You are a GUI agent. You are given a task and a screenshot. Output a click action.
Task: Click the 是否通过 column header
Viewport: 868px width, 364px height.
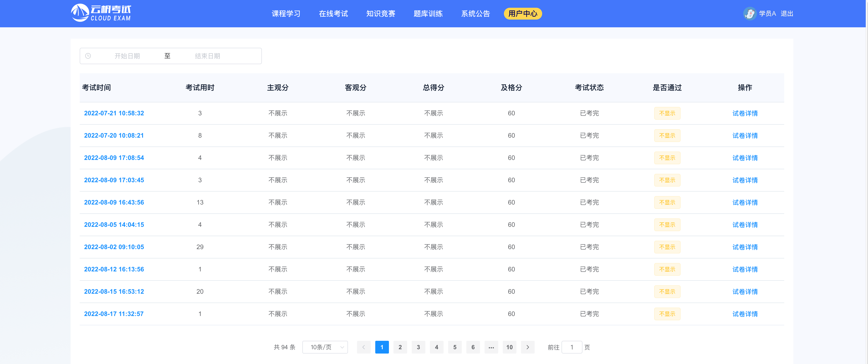click(x=667, y=88)
